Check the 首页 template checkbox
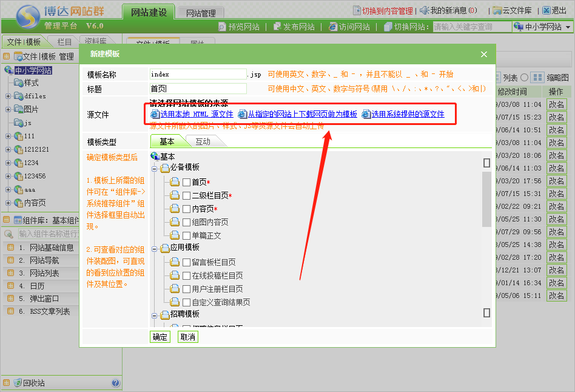 187,182
